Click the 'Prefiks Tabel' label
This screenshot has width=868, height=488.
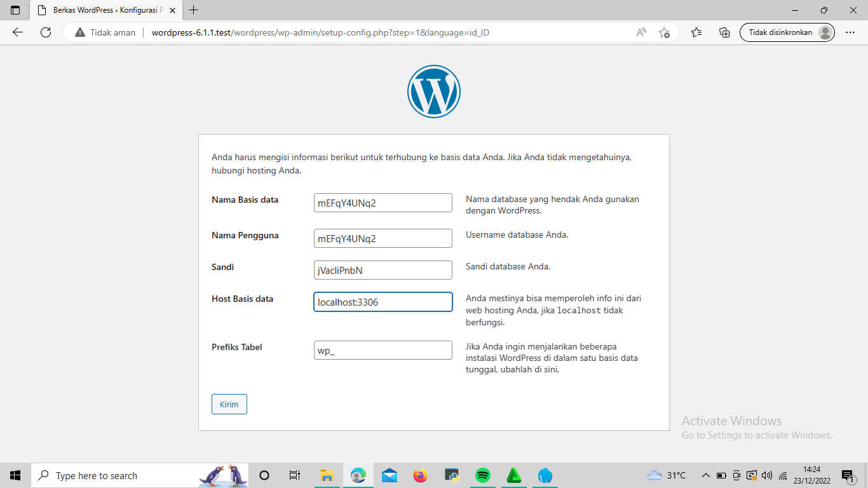point(236,347)
